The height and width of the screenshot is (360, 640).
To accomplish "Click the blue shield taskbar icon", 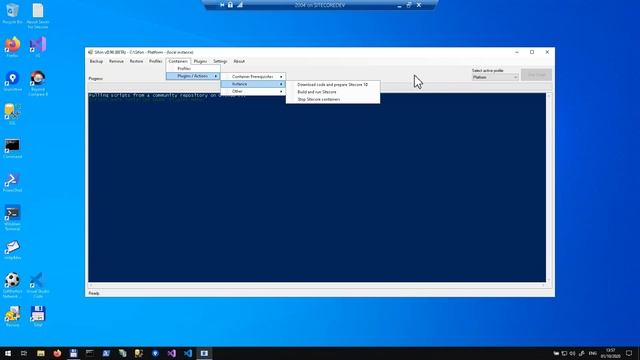I will (155, 353).
